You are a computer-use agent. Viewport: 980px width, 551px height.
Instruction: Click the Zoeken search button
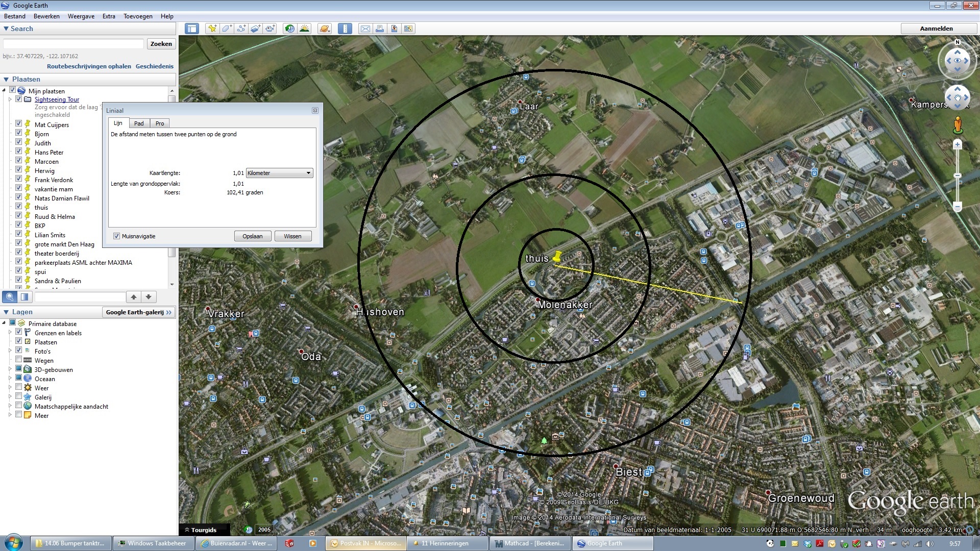pos(161,44)
